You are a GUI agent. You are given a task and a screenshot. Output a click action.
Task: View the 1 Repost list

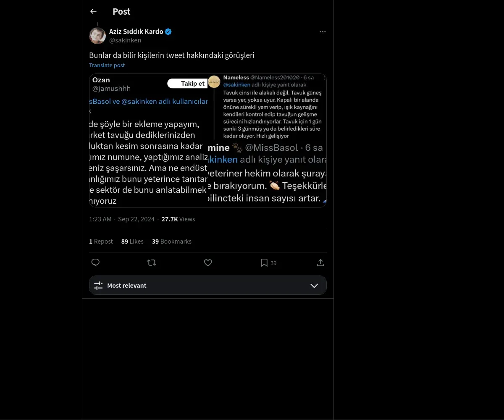click(x=101, y=241)
